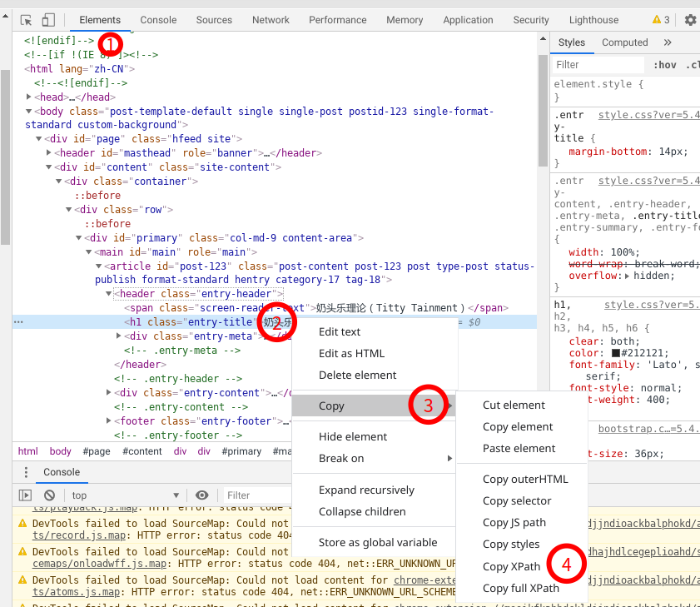This screenshot has height=607, width=700.
Task: Expand the div entry-content node
Action: click(x=108, y=393)
